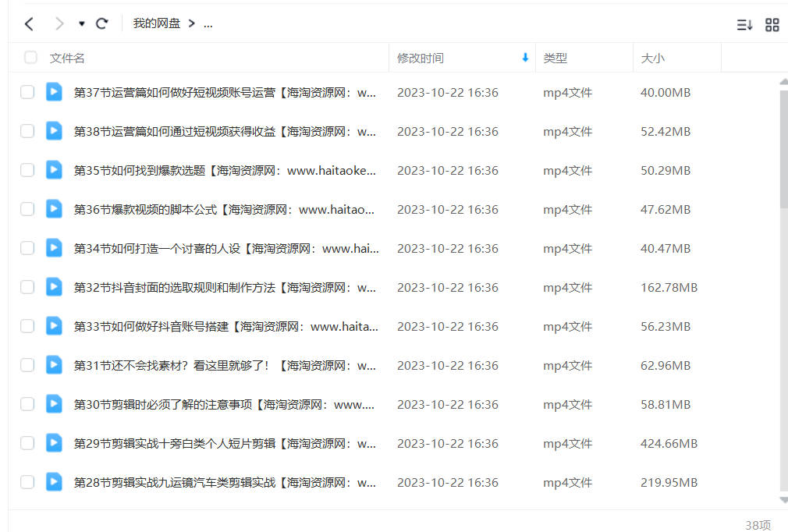Click the 38项 item count
This screenshot has height=532, width=788.
[x=758, y=525]
